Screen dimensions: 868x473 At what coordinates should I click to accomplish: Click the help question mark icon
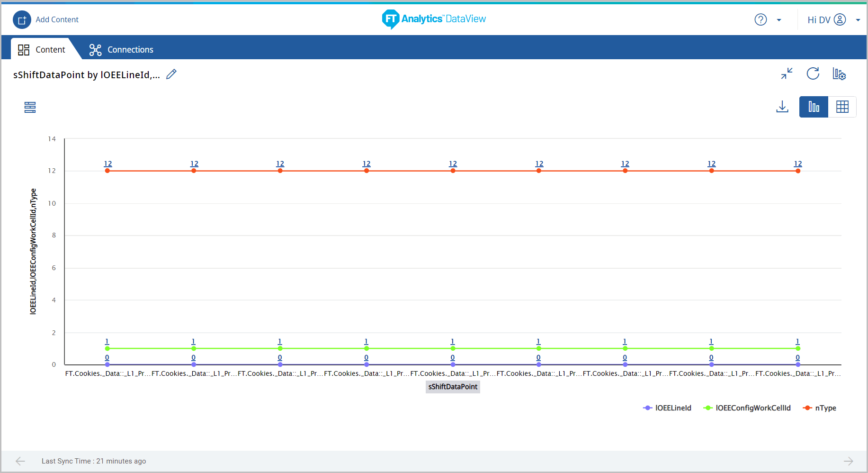pos(761,20)
